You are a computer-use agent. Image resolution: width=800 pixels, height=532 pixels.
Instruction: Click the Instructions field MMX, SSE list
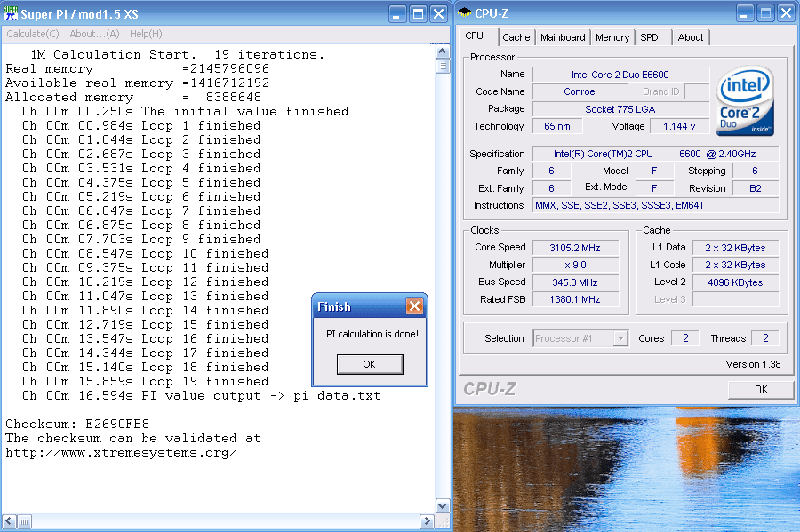656,205
